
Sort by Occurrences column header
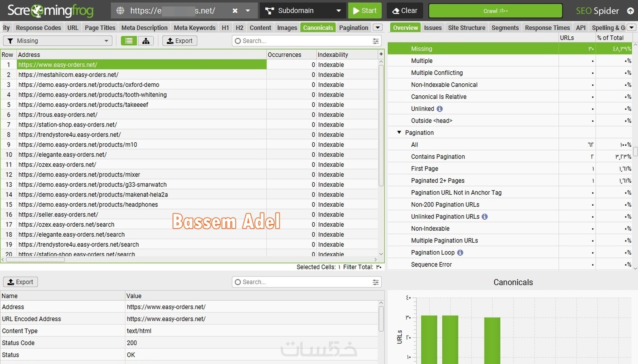tap(291, 54)
